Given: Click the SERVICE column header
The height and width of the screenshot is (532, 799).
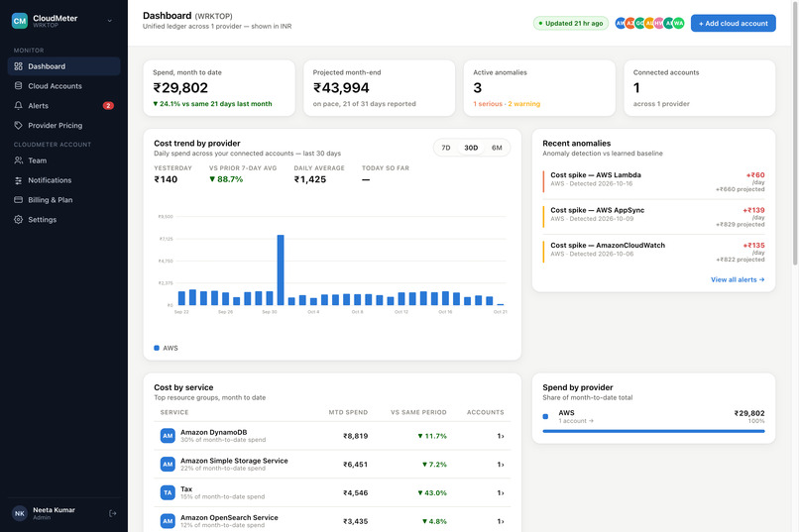Looking at the screenshot, I should coord(174,412).
